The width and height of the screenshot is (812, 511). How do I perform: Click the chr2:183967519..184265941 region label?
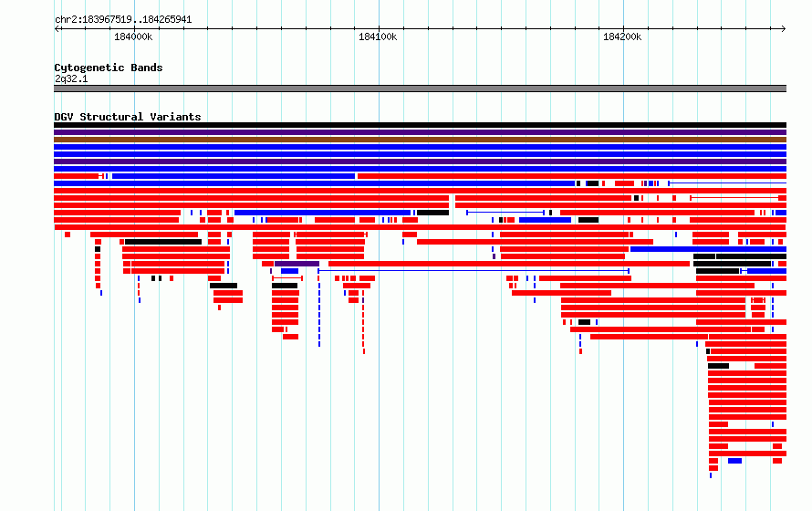(x=123, y=20)
